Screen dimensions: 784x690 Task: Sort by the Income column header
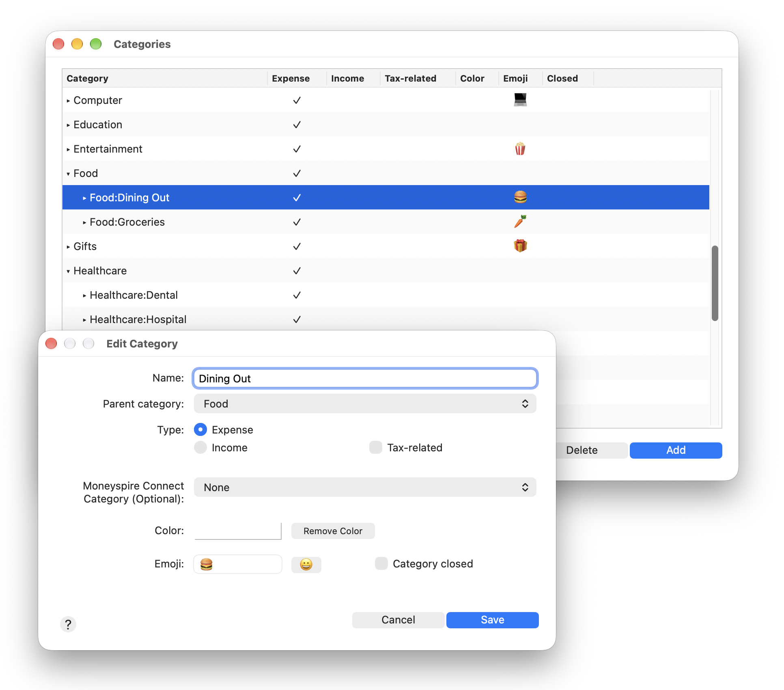[x=353, y=78]
